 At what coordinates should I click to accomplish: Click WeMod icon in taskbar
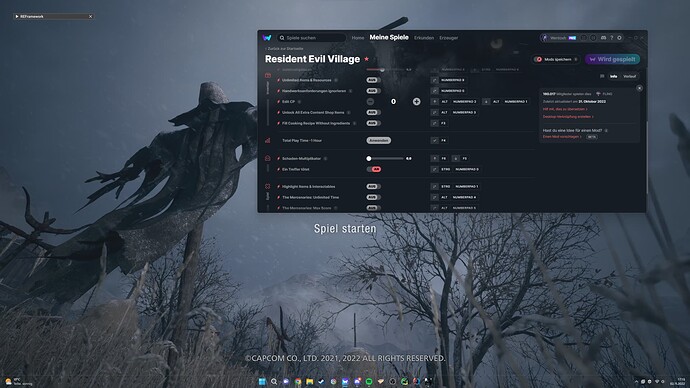[345, 381]
